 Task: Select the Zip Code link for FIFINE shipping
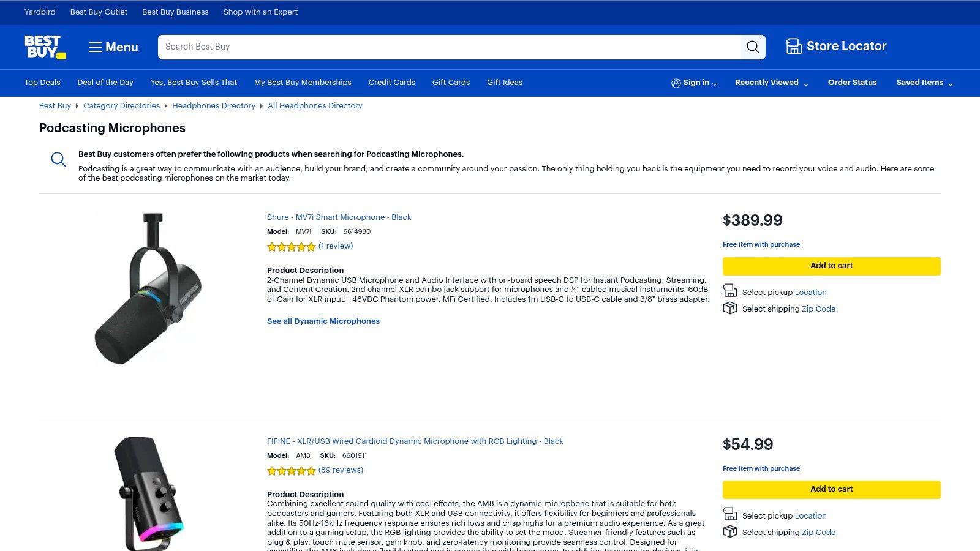coord(818,532)
